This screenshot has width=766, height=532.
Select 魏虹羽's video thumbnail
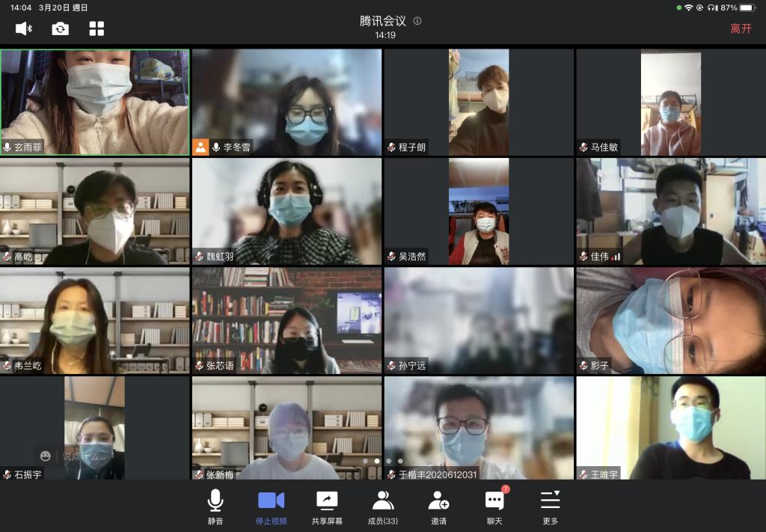(x=287, y=210)
